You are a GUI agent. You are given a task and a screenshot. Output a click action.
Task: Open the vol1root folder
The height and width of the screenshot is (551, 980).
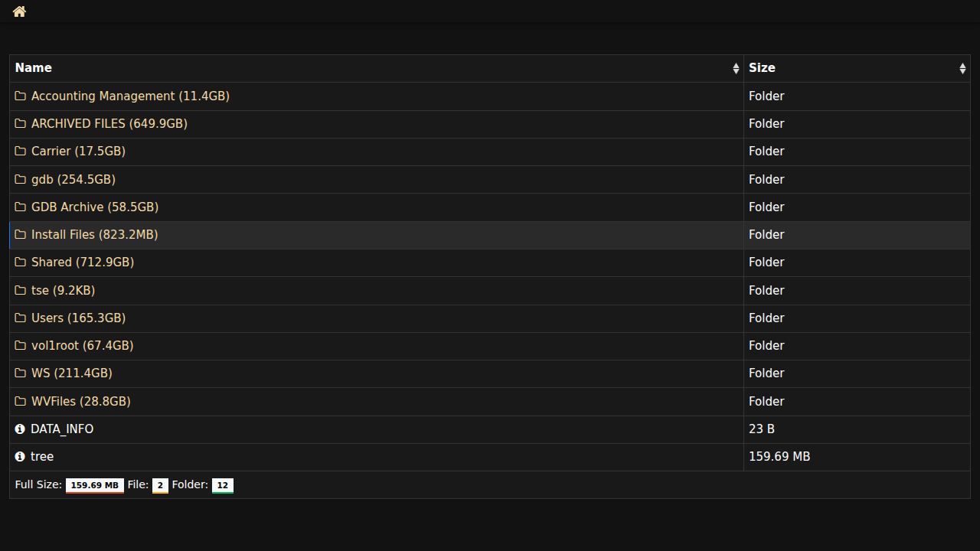click(x=82, y=346)
